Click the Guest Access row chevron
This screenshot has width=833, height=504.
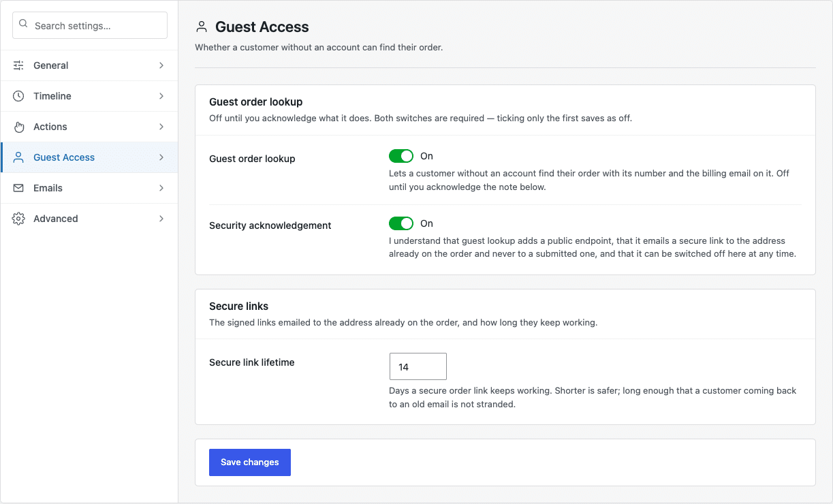coord(161,157)
